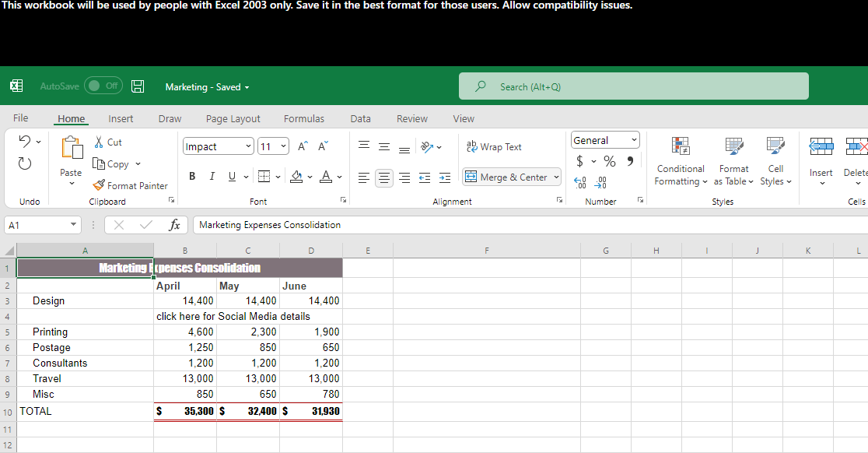868x453 pixels.
Task: Apply Percent Style formatting
Action: (610, 160)
